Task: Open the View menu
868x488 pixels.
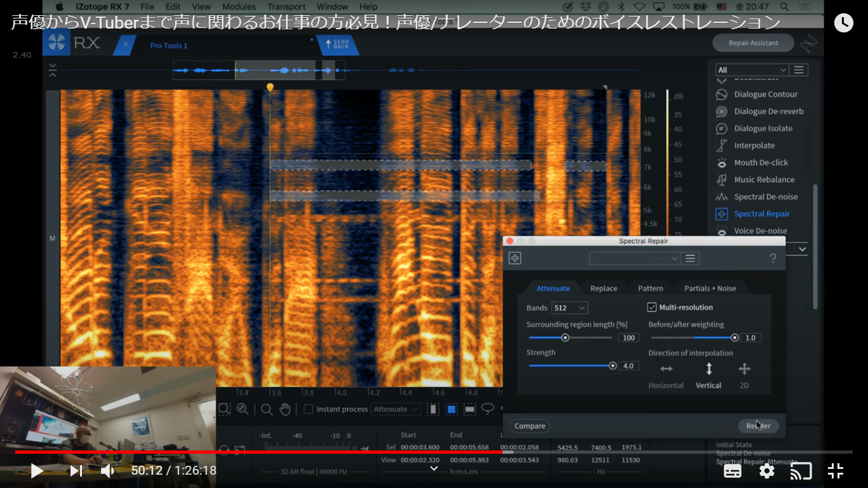Action: click(x=201, y=7)
